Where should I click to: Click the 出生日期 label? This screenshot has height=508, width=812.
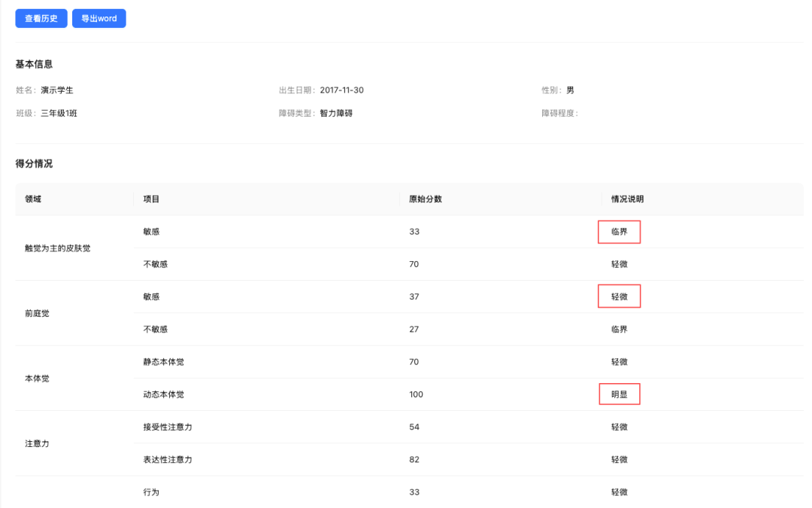pyautogui.click(x=297, y=90)
